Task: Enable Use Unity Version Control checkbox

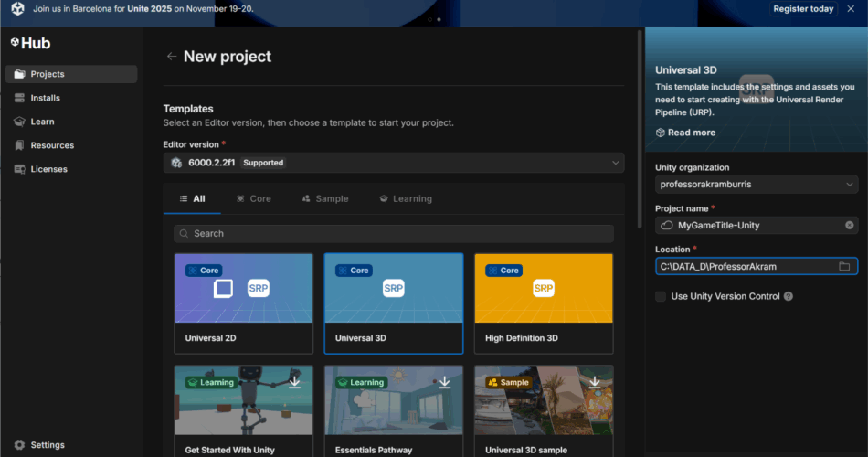Action: point(661,296)
